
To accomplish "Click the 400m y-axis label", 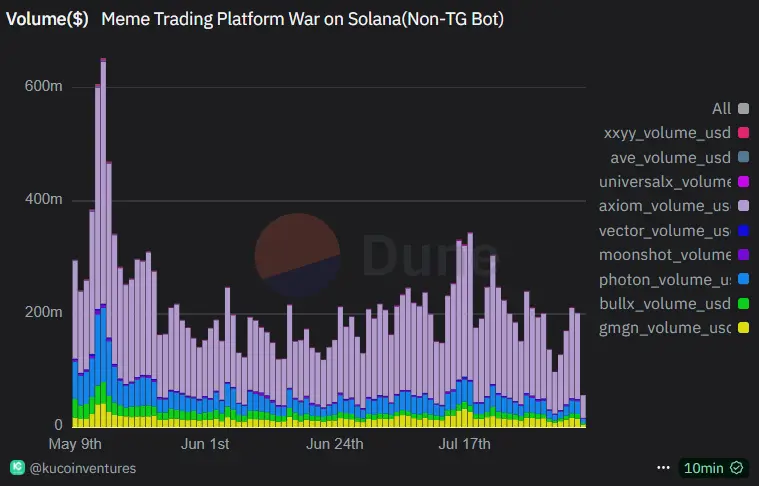I will [x=44, y=199].
